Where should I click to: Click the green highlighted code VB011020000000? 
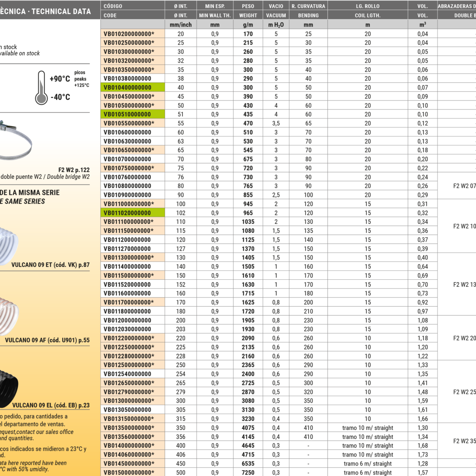[x=132, y=213]
